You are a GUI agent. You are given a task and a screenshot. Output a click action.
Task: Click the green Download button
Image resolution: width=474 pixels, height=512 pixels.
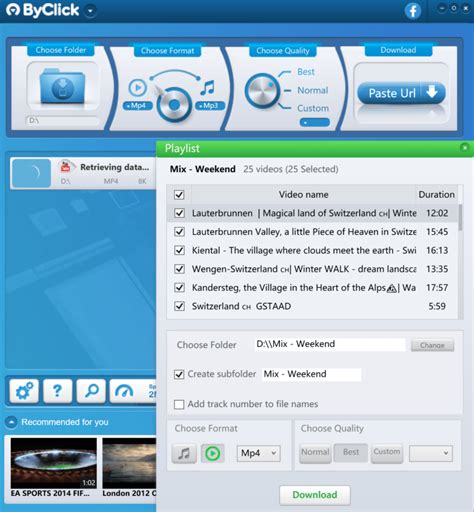point(315,495)
